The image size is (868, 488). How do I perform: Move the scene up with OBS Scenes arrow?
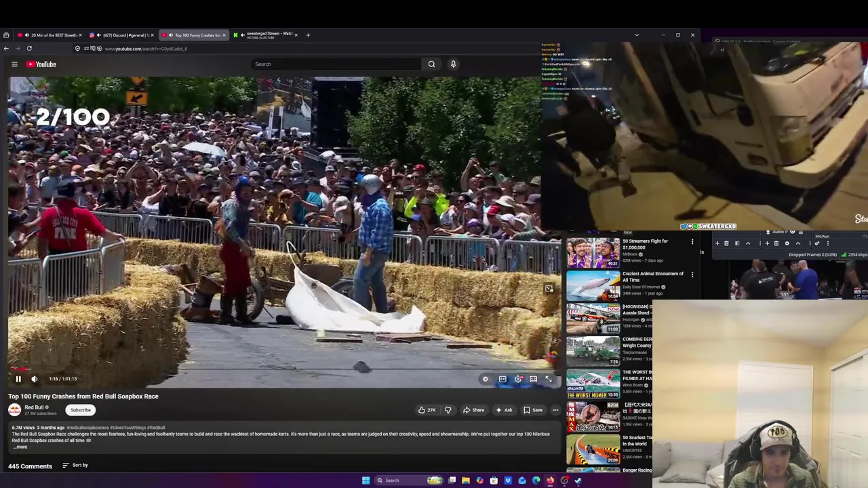pyautogui.click(x=748, y=243)
